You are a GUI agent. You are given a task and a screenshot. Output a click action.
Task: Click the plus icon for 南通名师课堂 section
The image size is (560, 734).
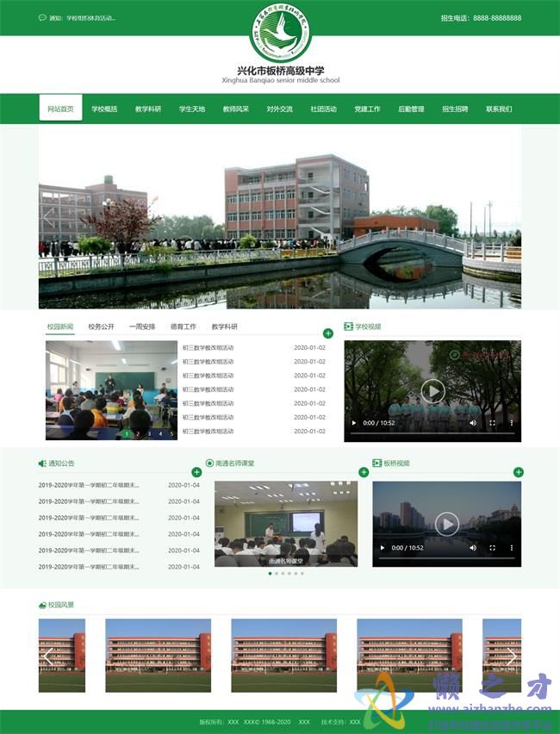(x=364, y=472)
